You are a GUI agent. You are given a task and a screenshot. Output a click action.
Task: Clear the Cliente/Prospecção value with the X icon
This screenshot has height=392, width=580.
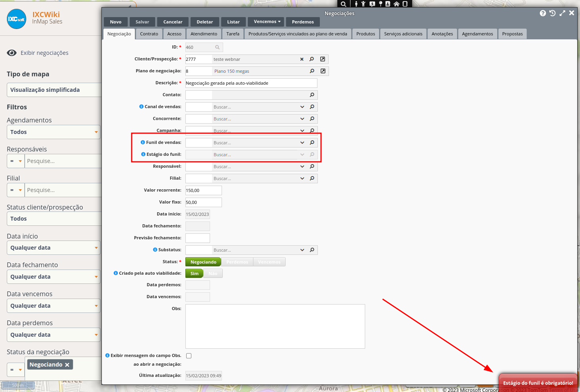(x=302, y=59)
